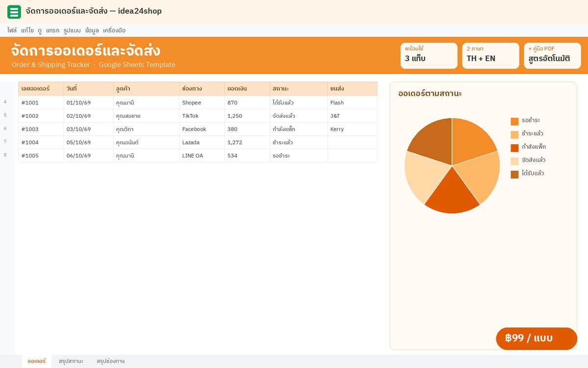Click the green Sheets logo icon

pos(14,12)
